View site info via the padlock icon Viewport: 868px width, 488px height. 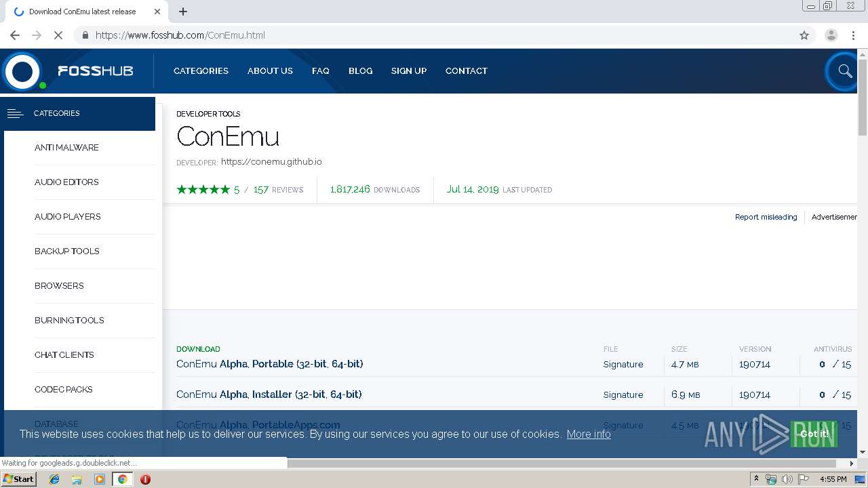(x=85, y=35)
